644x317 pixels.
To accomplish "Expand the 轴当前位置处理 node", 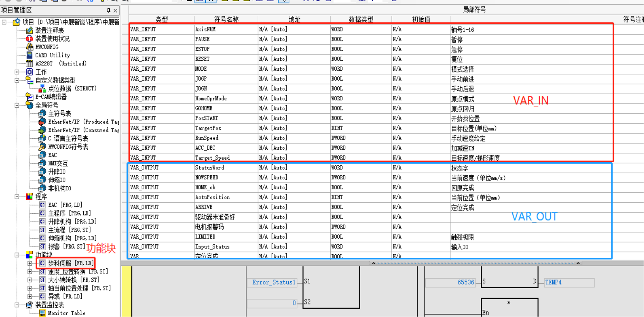I will coord(30,288).
